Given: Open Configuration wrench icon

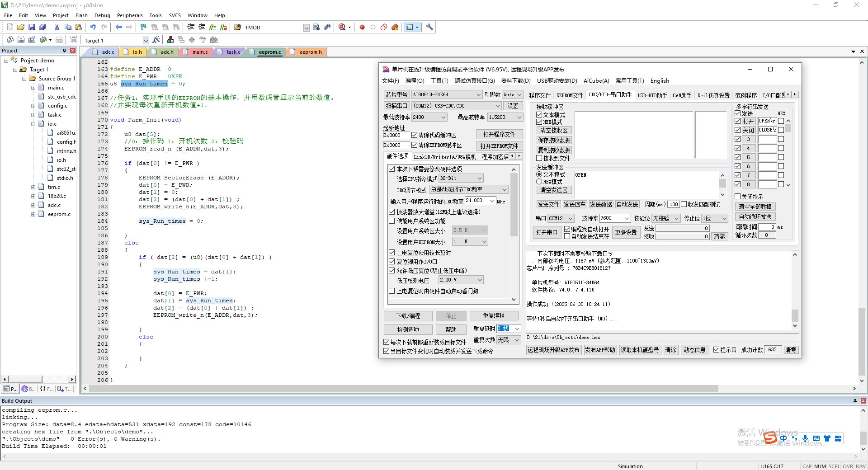Looking at the screenshot, I should coord(429,27).
